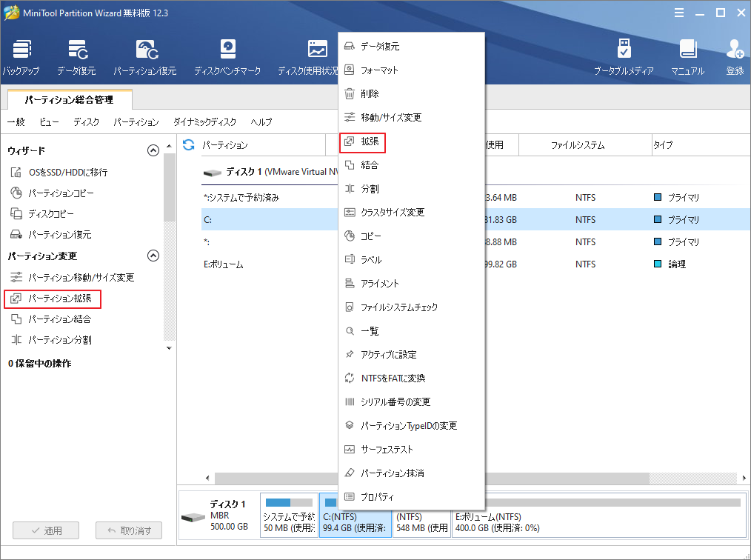Start パーティションコピー wizard in sidebar
Screen dimensions: 751x560
point(52,193)
